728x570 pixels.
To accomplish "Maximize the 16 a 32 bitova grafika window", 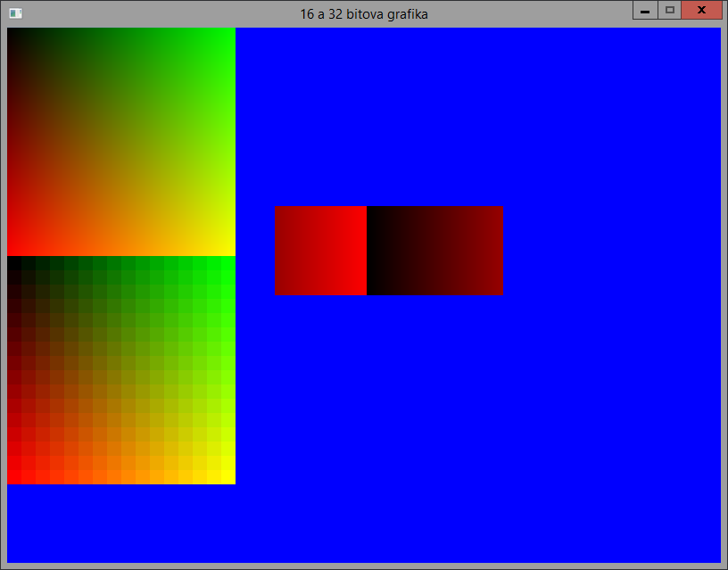I will [x=669, y=11].
